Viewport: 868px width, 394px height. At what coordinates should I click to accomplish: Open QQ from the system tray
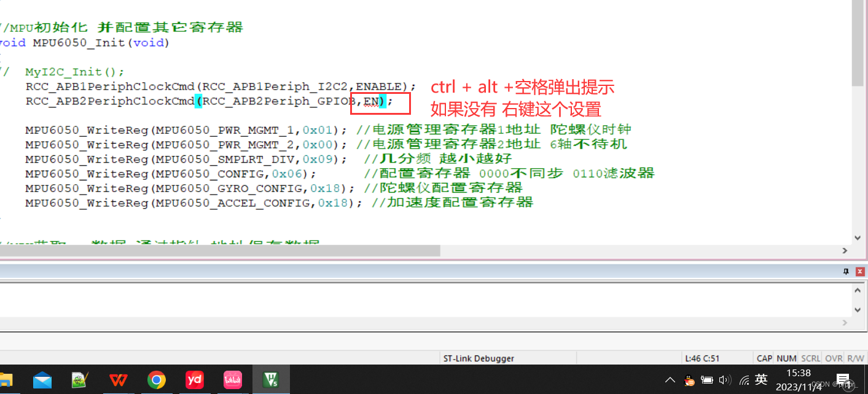pyautogui.click(x=689, y=379)
